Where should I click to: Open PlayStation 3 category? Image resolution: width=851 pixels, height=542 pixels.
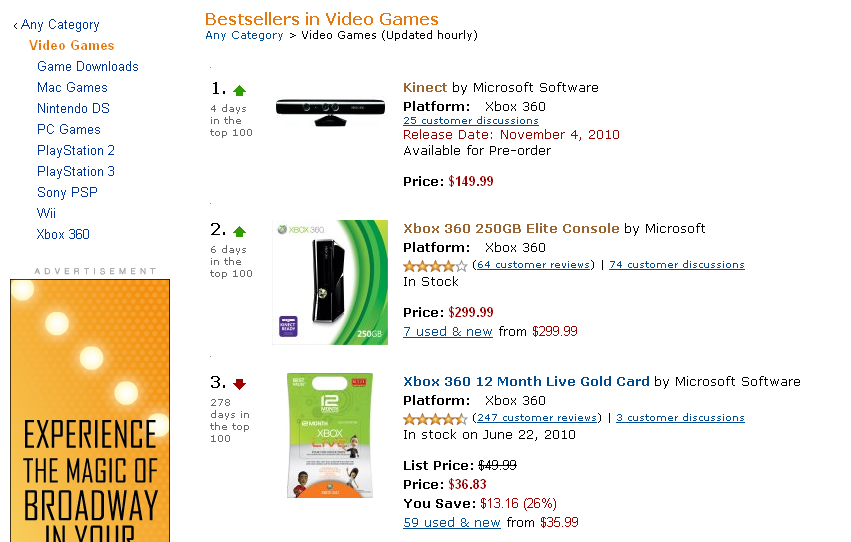(76, 171)
